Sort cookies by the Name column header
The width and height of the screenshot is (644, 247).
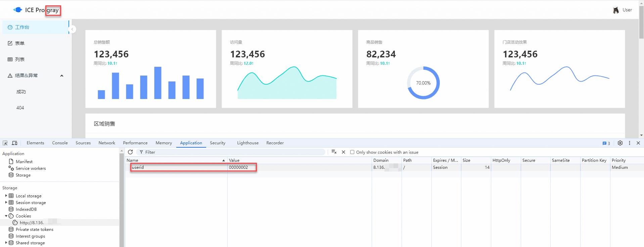tap(176, 160)
